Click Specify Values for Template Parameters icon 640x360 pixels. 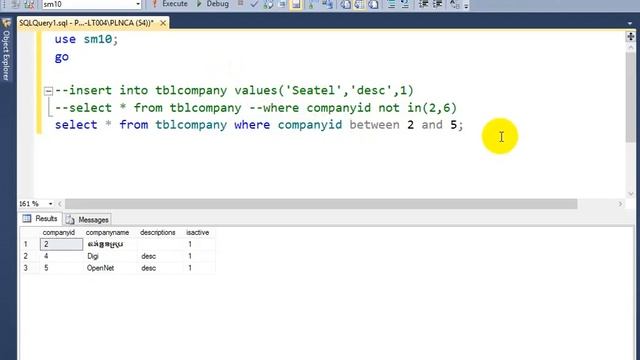pyautogui.click(x=455, y=4)
